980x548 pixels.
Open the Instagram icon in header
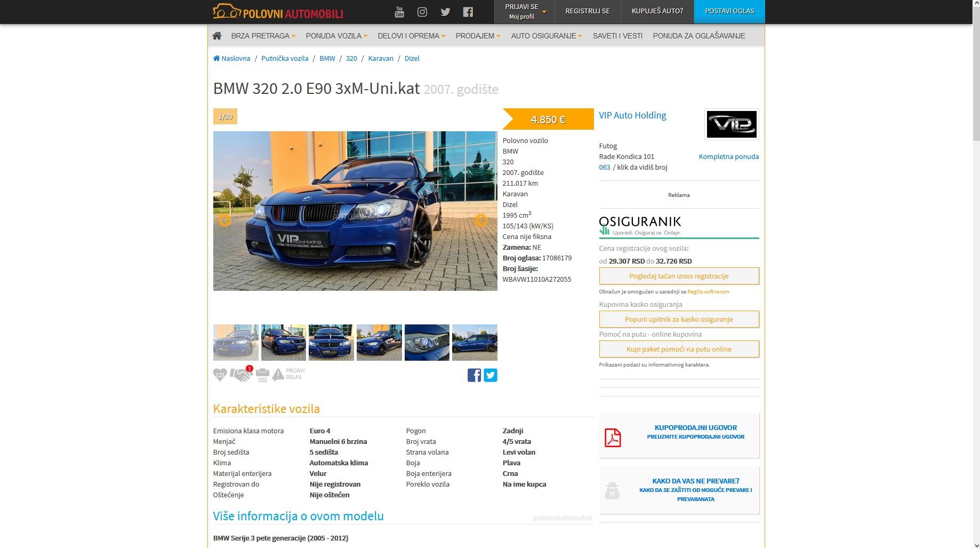tap(422, 12)
